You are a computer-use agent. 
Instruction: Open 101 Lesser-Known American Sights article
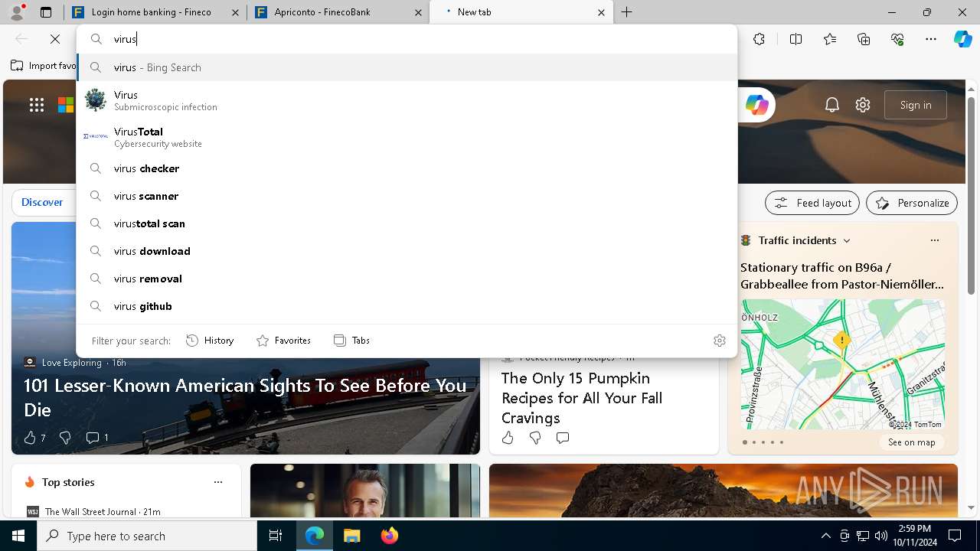click(245, 397)
